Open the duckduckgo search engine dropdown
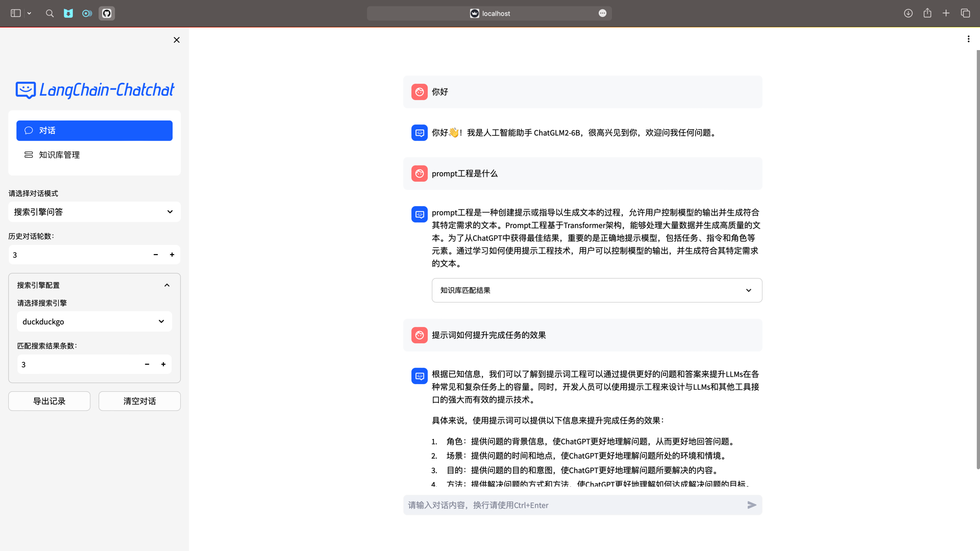The height and width of the screenshot is (551, 980). 94,321
